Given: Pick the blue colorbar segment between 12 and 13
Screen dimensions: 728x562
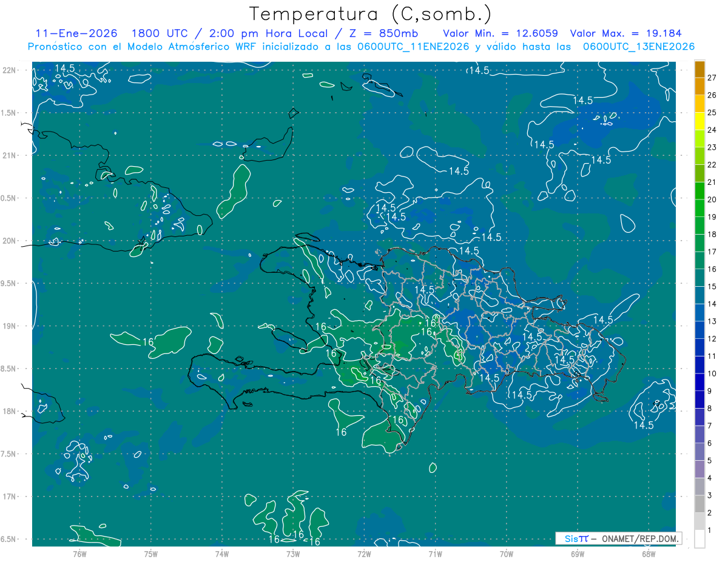Looking at the screenshot, I should click(699, 330).
